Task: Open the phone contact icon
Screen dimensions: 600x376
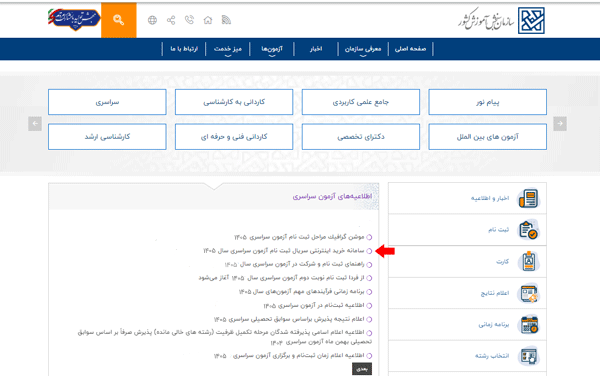Action: click(x=189, y=20)
